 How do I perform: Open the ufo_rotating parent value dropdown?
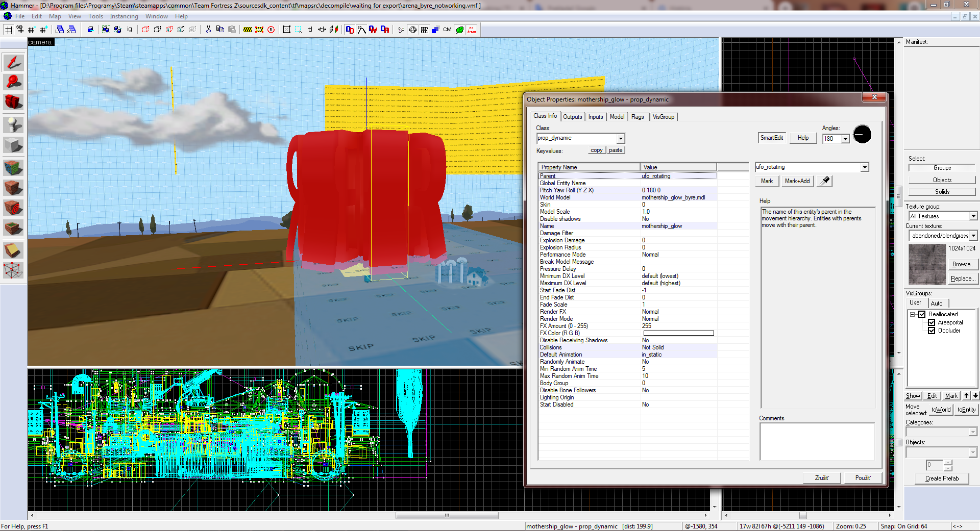865,167
